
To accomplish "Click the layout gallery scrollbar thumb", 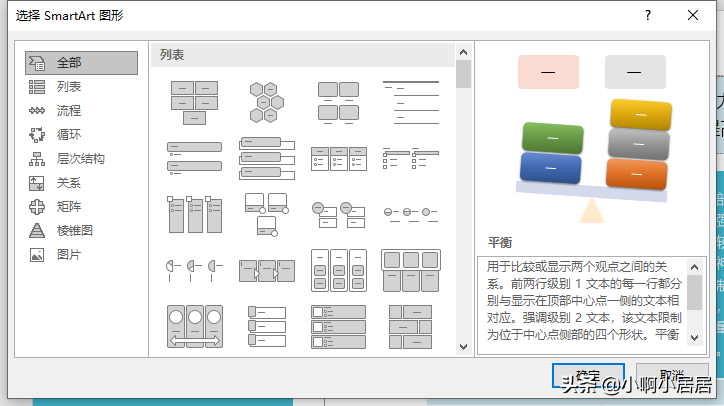I will [x=463, y=74].
